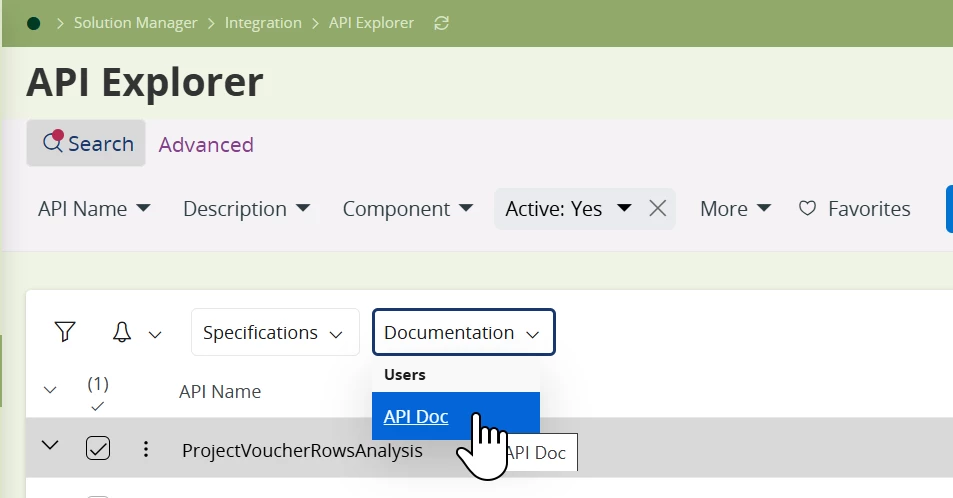Open Solution Manager breadcrumb

136,23
